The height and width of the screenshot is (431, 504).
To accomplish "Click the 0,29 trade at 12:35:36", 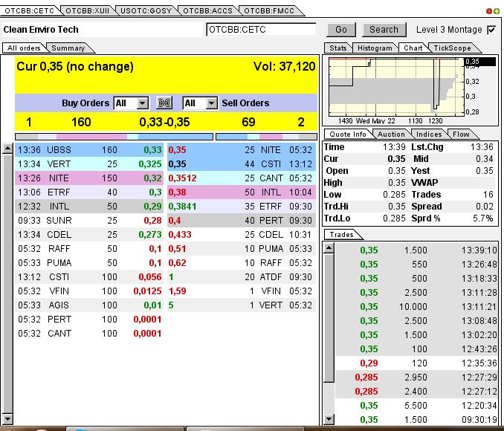I will coord(416,363).
